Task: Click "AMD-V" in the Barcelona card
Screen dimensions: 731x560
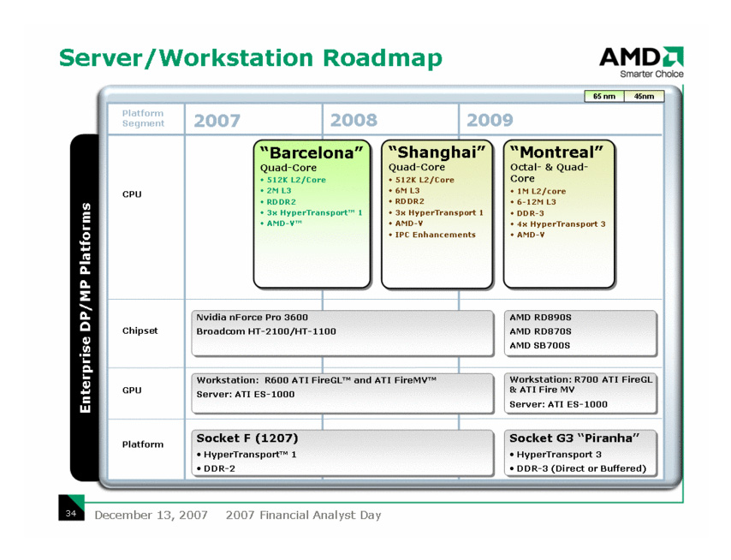Action: (x=284, y=223)
